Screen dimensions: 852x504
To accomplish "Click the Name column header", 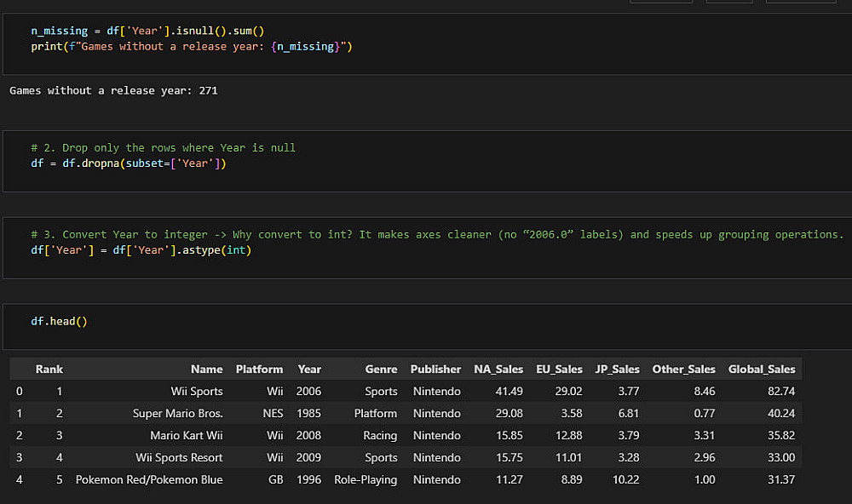I will point(206,369).
